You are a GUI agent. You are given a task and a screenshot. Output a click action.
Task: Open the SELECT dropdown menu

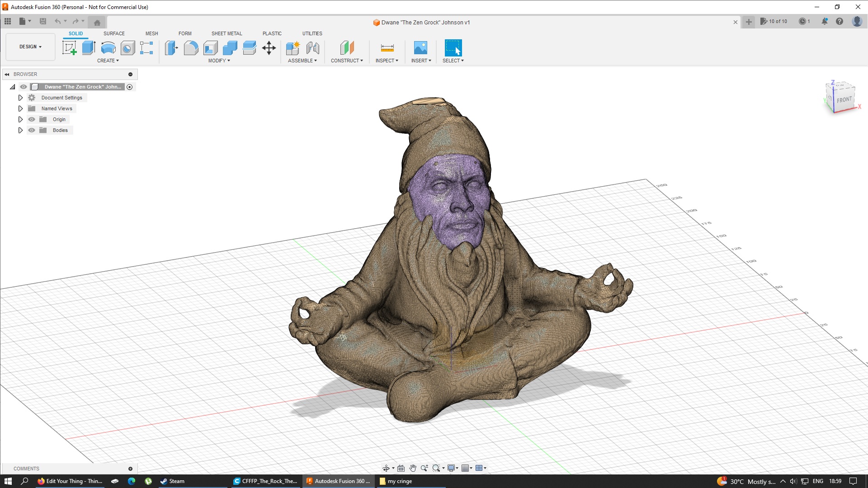pos(453,61)
